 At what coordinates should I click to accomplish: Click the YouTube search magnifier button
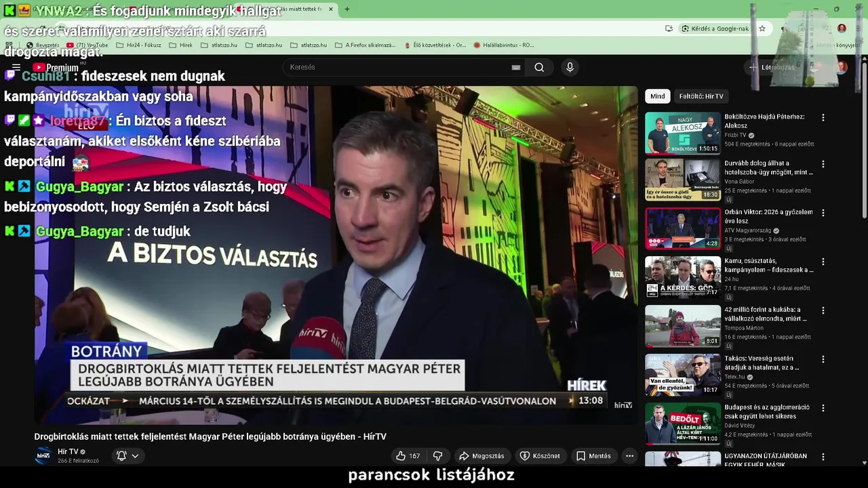(x=539, y=67)
